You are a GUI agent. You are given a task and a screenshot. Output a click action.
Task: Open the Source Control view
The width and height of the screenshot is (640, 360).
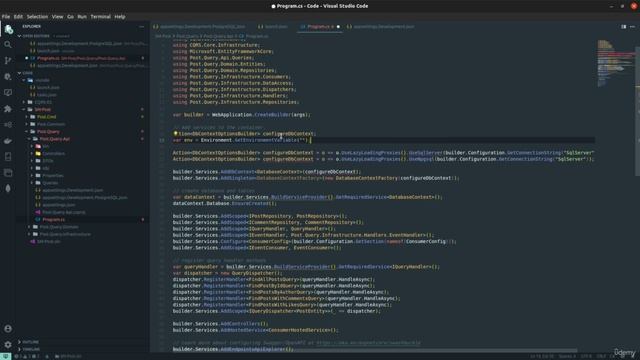[x=8, y=61]
